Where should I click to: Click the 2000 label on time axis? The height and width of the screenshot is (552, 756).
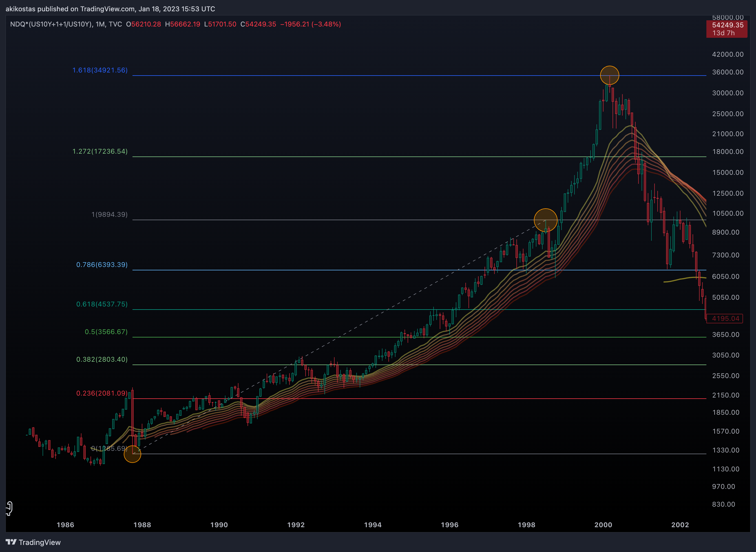603,525
